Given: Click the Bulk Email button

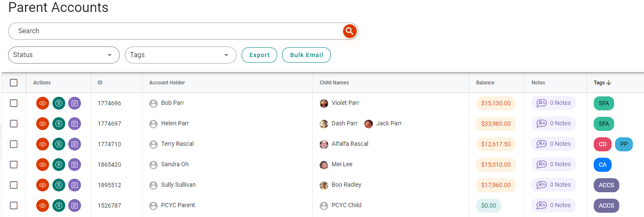Looking at the screenshot, I should (306, 55).
